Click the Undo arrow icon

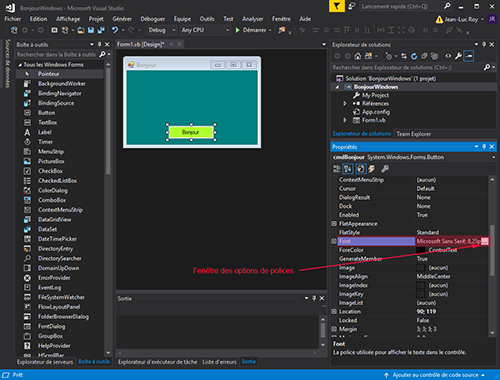[115, 30]
